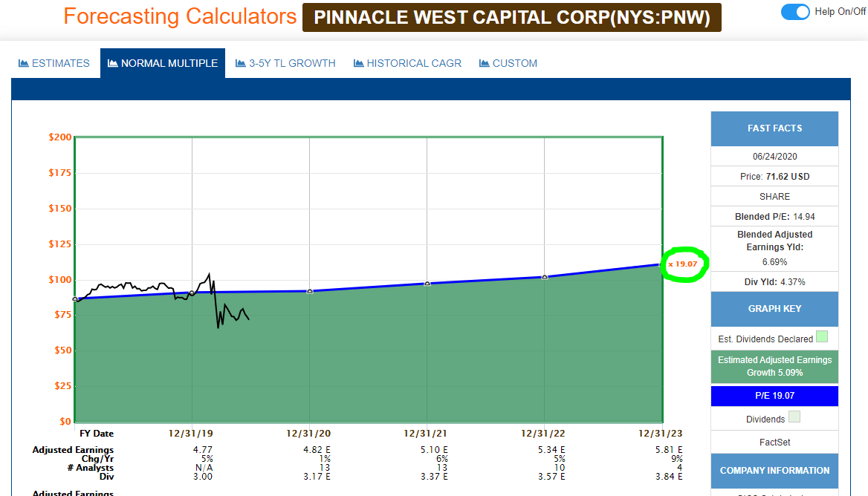
Task: Click the COMPANY INFORMATION header
Action: coord(774,471)
